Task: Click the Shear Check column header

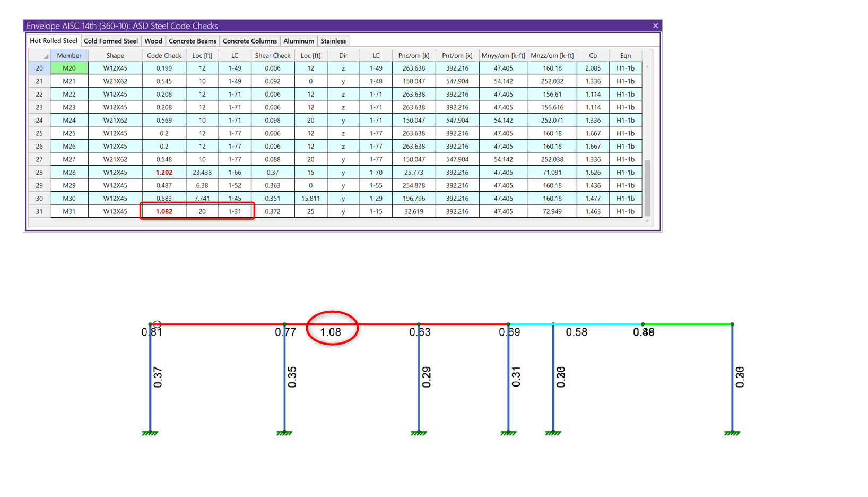Action: click(x=272, y=55)
